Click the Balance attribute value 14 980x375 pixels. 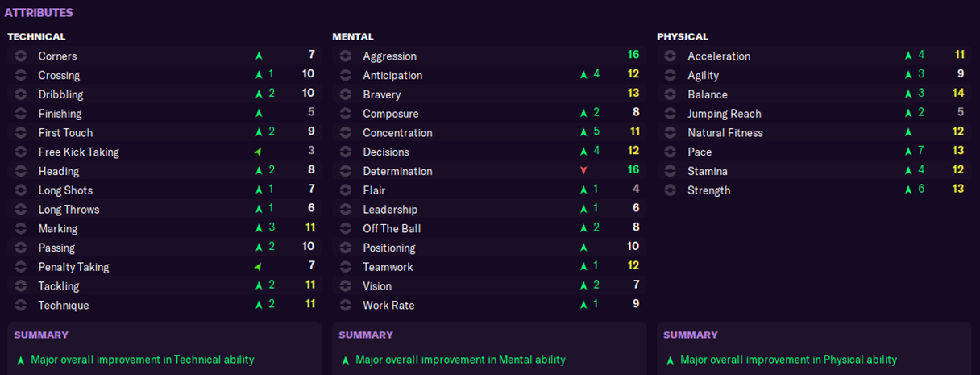click(958, 94)
